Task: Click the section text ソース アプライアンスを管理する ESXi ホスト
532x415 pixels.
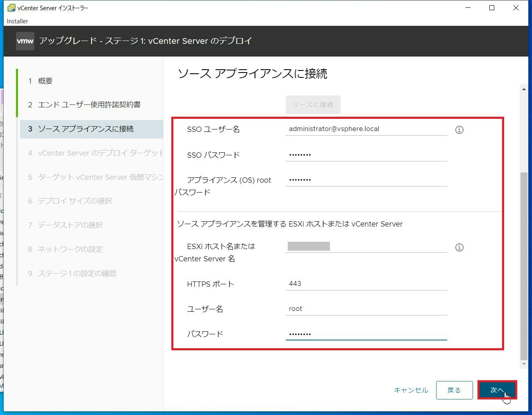Action: point(290,224)
